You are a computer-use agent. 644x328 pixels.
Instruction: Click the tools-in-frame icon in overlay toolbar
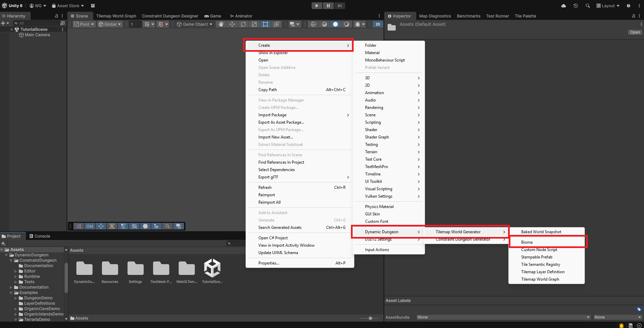[112, 226]
